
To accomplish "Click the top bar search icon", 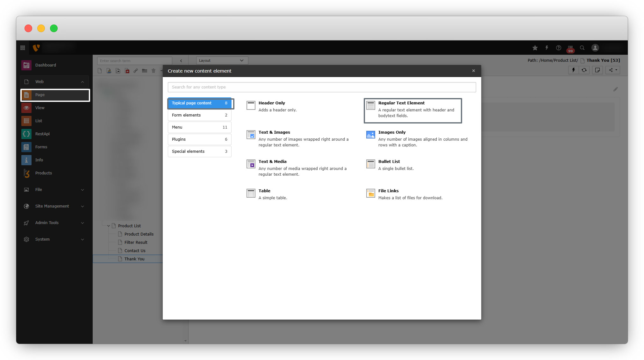I will pos(582,48).
